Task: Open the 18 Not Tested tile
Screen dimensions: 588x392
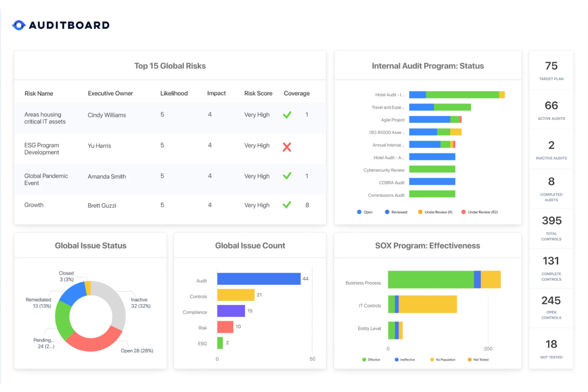Action: [551, 348]
